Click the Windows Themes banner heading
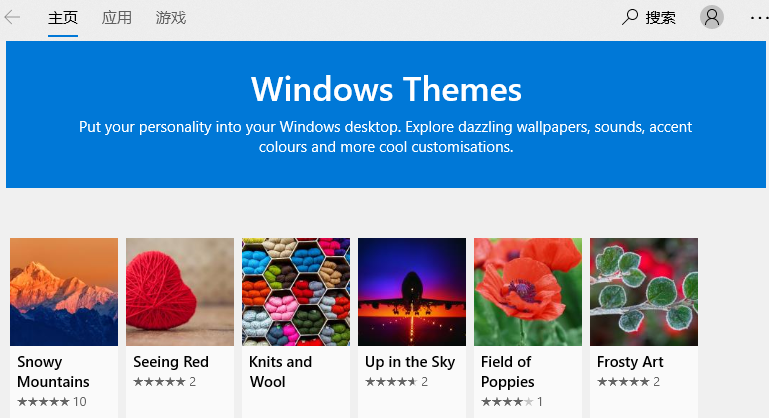This screenshot has width=769, height=418. point(386,89)
